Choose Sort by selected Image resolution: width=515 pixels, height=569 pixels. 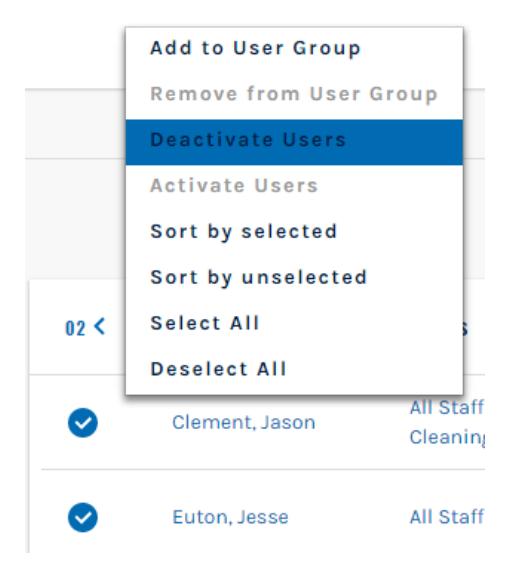[294, 232]
